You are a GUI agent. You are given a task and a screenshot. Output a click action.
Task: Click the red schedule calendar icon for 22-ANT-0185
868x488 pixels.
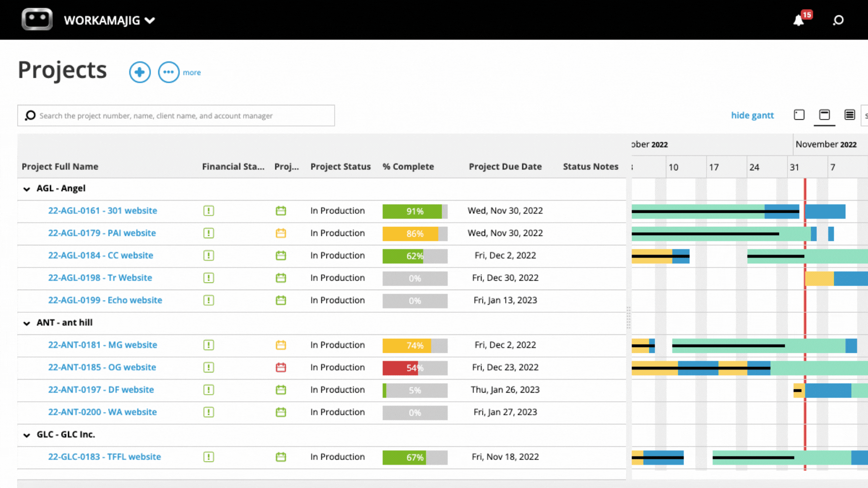click(281, 367)
